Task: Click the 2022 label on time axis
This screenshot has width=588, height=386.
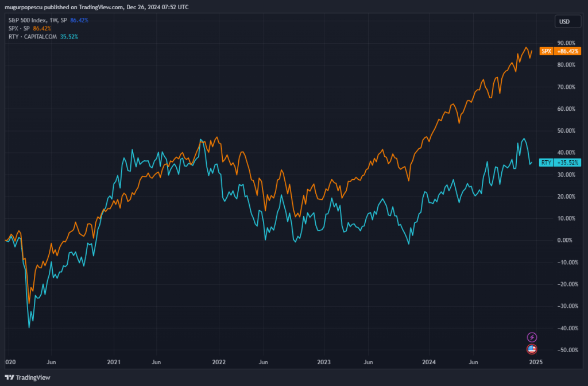Action: click(219, 362)
